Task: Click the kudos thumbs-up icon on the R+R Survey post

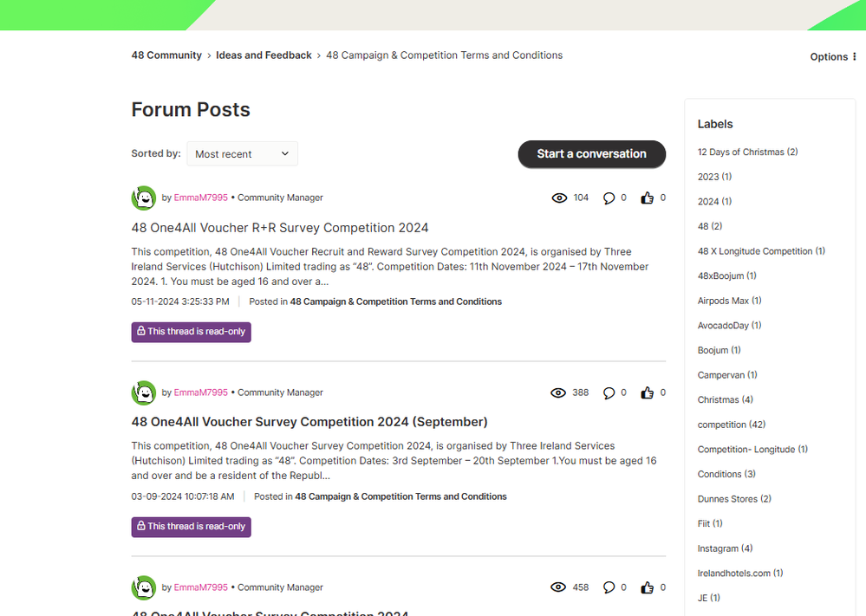Action: 647,198
